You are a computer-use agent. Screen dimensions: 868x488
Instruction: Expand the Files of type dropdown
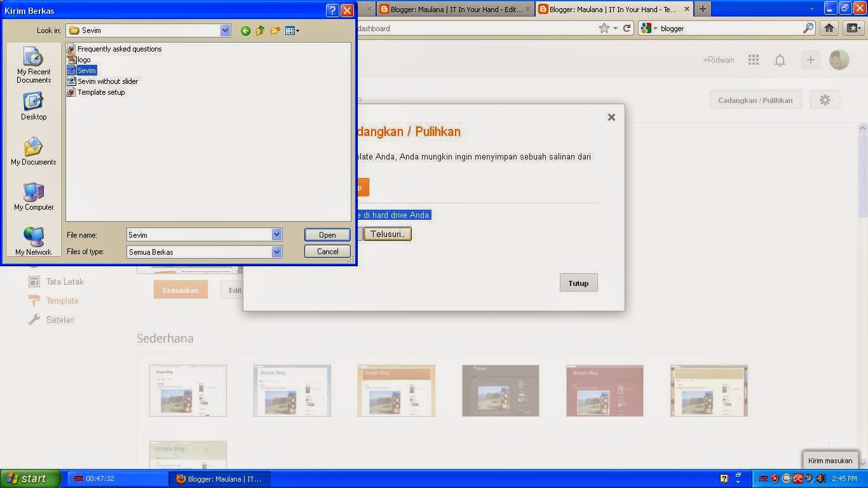click(x=276, y=252)
